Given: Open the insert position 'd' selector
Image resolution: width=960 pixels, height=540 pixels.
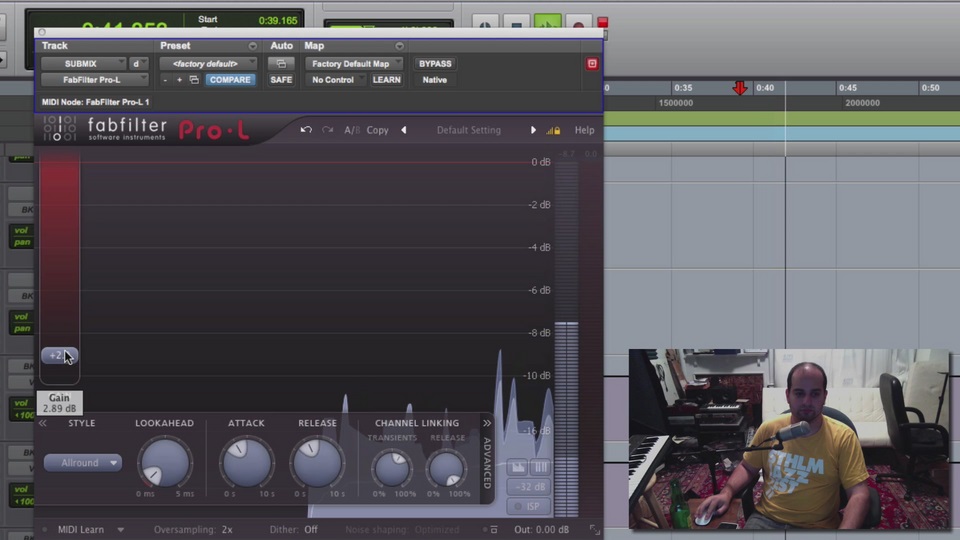Looking at the screenshot, I should 138,64.
